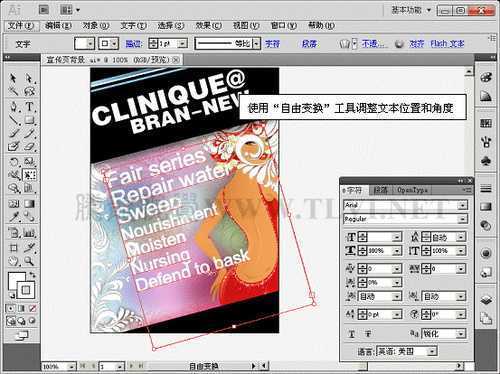Select the Rectangle tool
This screenshot has width=500, height=374.
(x=29, y=119)
